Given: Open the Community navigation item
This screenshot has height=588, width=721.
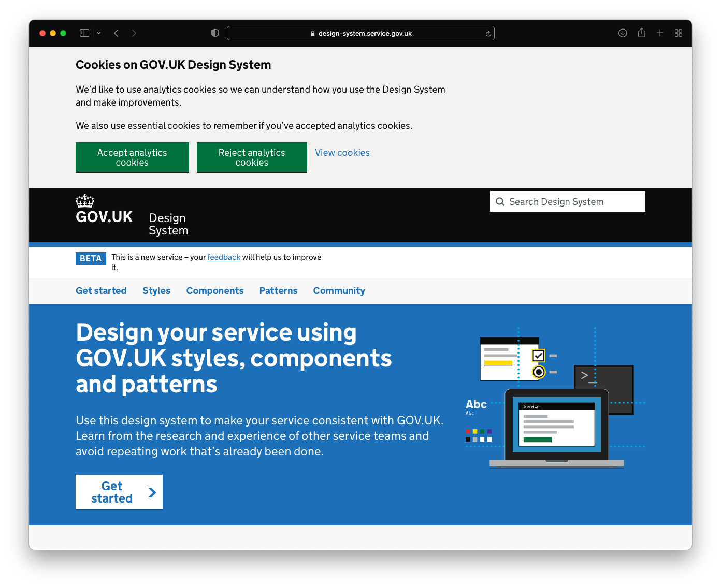Looking at the screenshot, I should click(339, 291).
